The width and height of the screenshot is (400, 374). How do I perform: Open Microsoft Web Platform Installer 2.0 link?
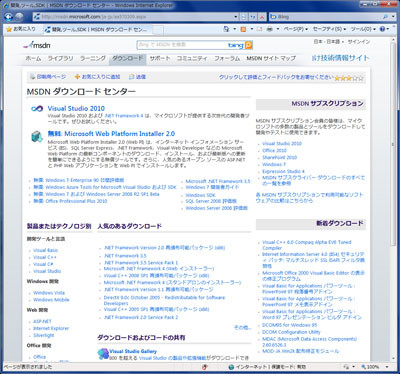tap(111, 134)
